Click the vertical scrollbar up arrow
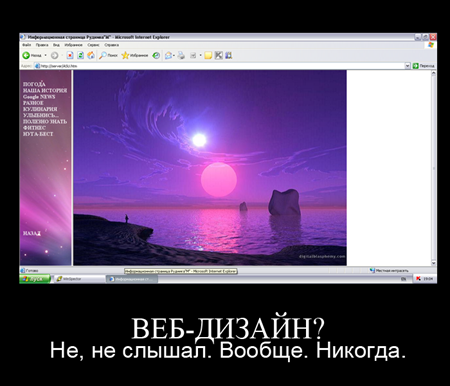Viewport: 450px width, 386px height. coord(433,73)
